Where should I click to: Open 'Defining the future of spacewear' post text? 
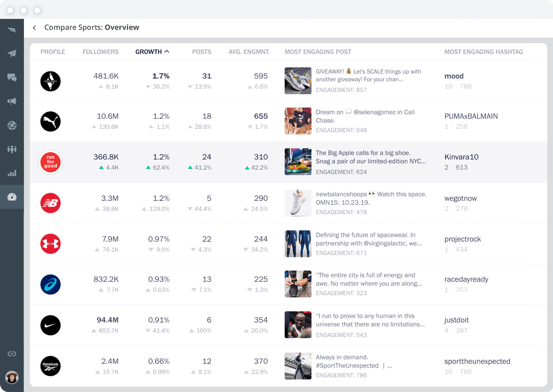[x=369, y=239]
